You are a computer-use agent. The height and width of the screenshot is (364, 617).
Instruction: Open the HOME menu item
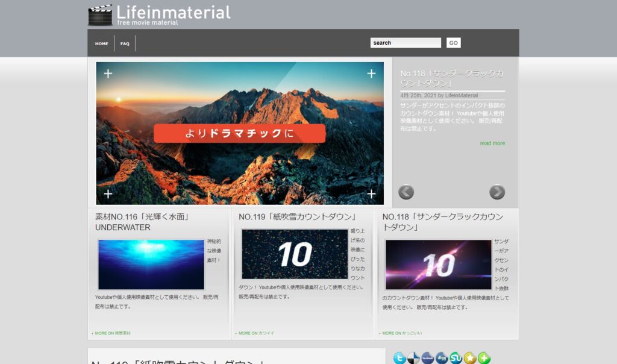tap(102, 43)
